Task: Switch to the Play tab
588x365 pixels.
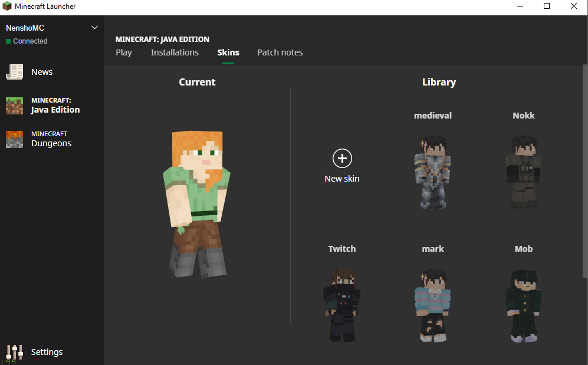Action: 124,52
